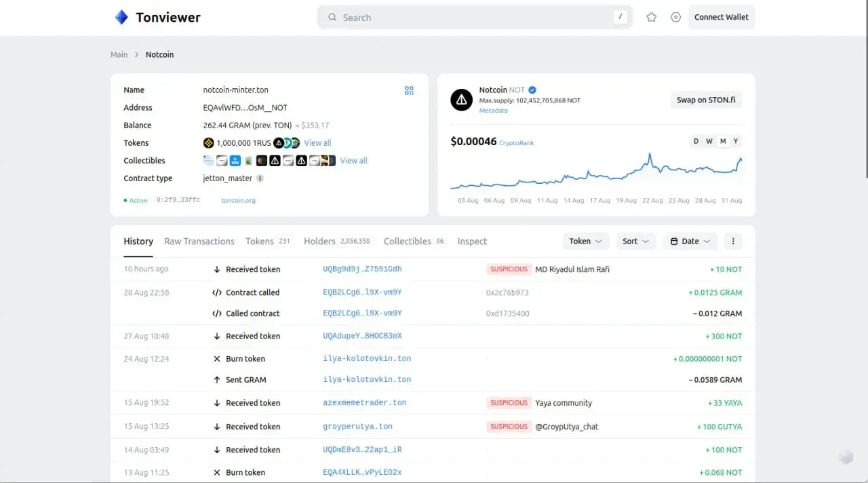
Task: Click Burn token X icon on 24 Aug
Action: (x=217, y=359)
